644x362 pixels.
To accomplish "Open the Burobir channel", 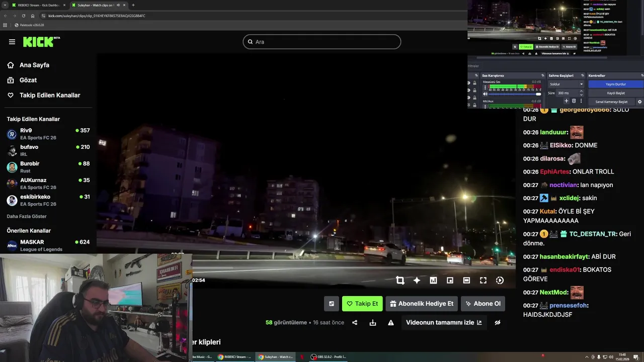I will point(48,167).
